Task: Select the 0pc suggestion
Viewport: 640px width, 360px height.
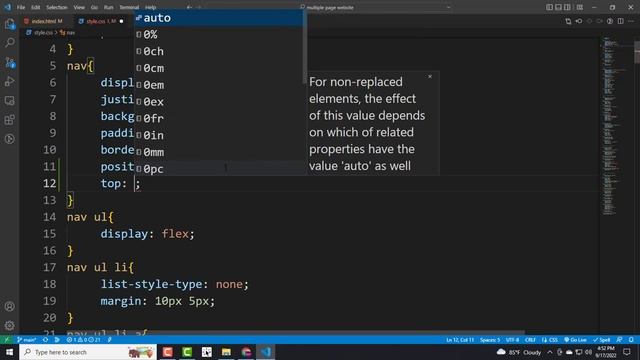Action: pyautogui.click(x=219, y=169)
